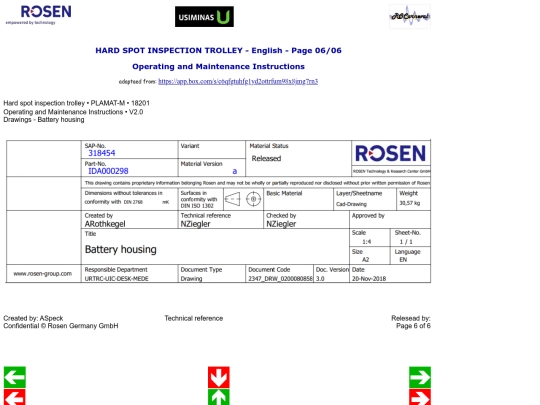Click the red down arrow icon

coord(219,377)
